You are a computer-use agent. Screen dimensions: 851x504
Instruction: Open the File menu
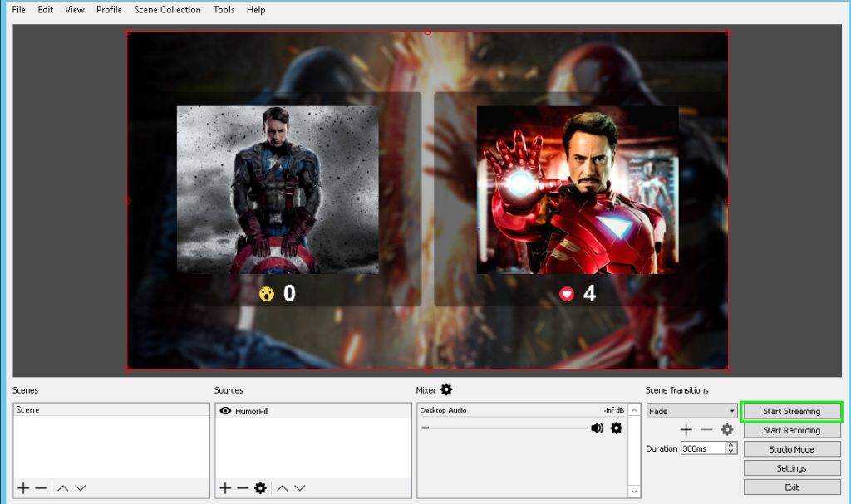(19, 10)
